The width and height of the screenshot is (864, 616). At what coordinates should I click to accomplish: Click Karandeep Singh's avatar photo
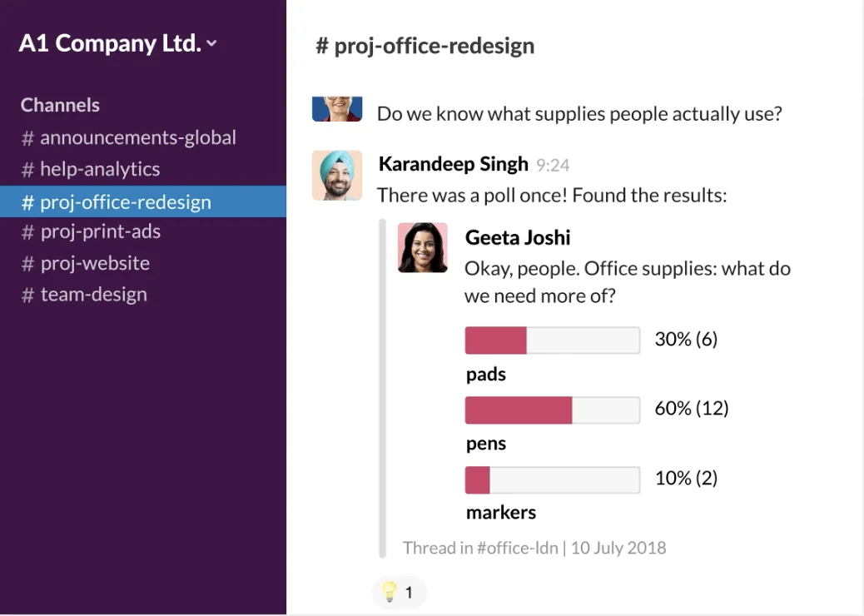pos(337,175)
